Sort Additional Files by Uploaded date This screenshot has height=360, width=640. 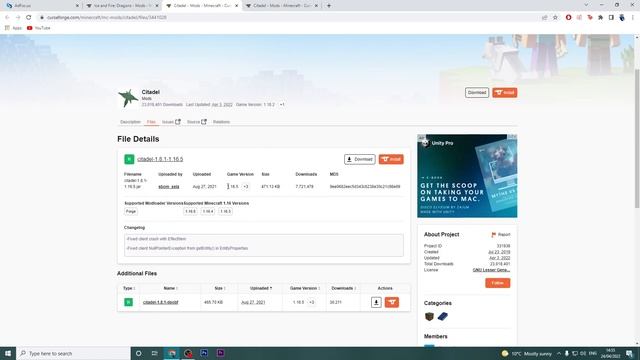(261, 288)
